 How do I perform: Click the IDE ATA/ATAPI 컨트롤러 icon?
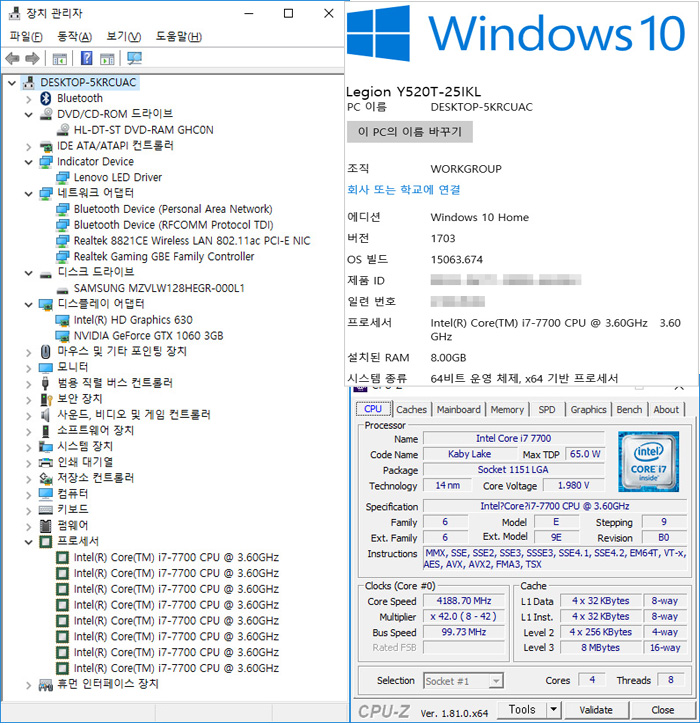pyautogui.click(x=45, y=146)
